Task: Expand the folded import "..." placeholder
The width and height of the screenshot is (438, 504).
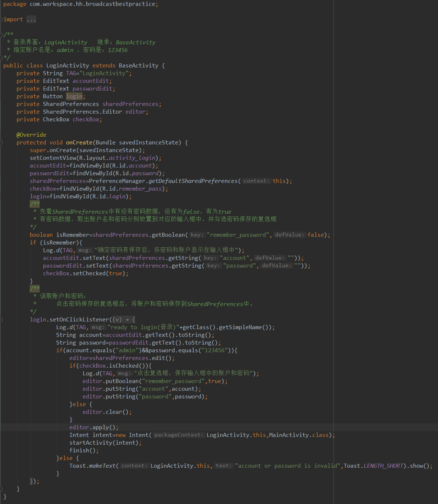Action: (x=31, y=19)
